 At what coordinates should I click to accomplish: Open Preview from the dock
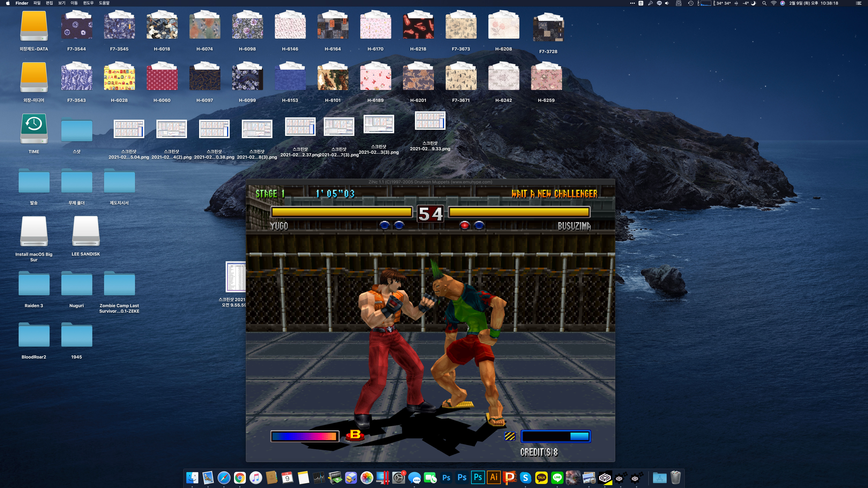[x=589, y=478]
